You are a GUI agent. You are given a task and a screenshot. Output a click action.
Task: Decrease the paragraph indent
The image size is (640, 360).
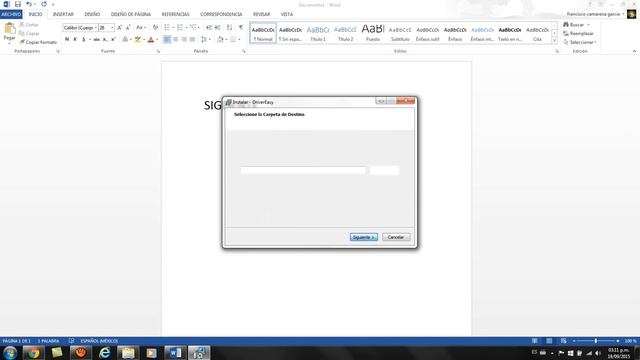pos(209,28)
